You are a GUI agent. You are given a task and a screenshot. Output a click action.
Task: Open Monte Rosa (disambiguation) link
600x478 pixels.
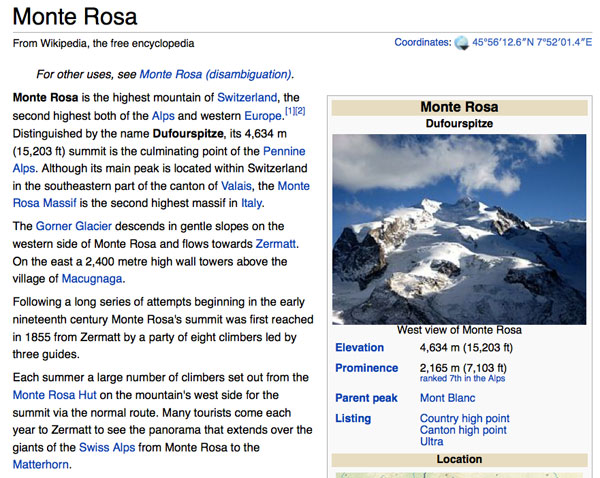(215, 74)
